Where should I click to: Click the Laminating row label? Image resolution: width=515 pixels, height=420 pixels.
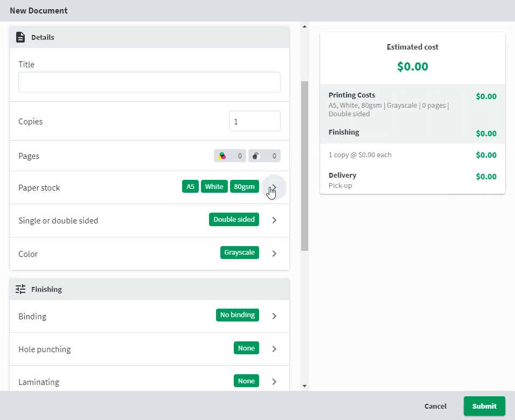click(39, 382)
